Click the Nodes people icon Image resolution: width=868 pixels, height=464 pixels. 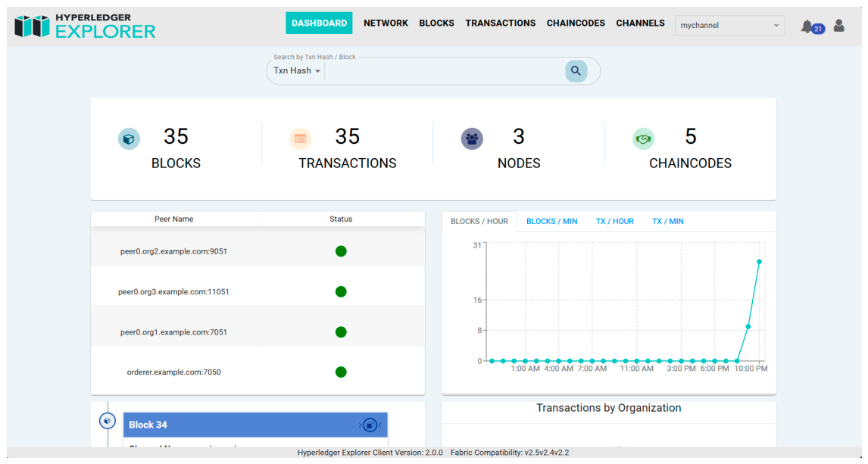[472, 139]
